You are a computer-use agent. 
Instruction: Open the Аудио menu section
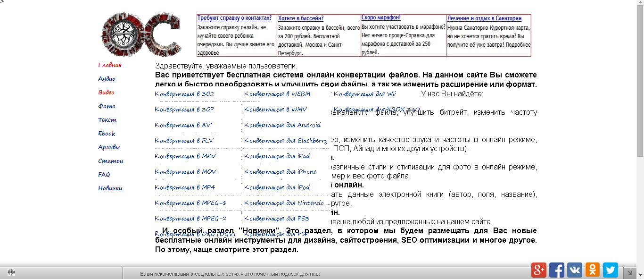(x=107, y=79)
